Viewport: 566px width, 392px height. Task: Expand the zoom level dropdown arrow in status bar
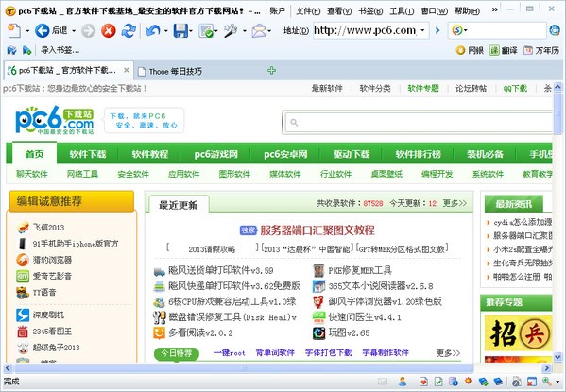click(x=557, y=382)
